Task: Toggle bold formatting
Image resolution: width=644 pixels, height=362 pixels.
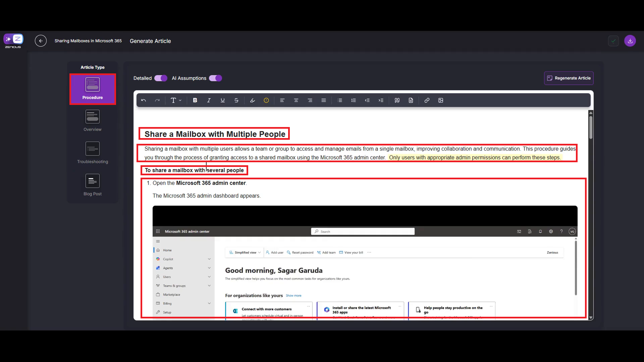Action: 195,100
